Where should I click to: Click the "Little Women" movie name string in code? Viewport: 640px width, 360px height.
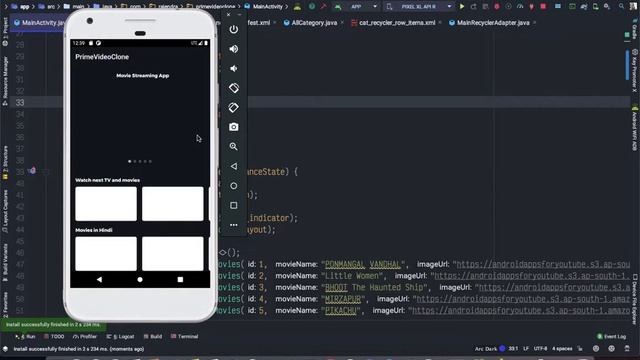(x=352, y=276)
